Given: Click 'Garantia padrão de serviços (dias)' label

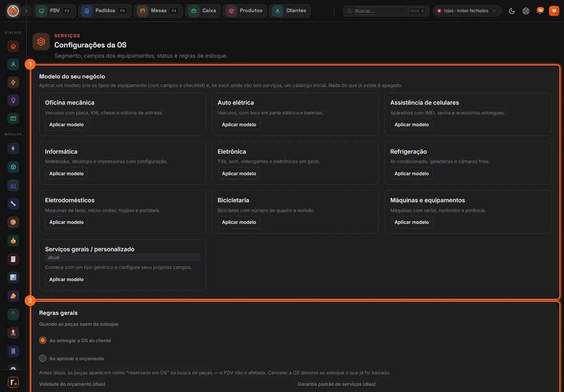Looking at the screenshot, I should (336, 384).
